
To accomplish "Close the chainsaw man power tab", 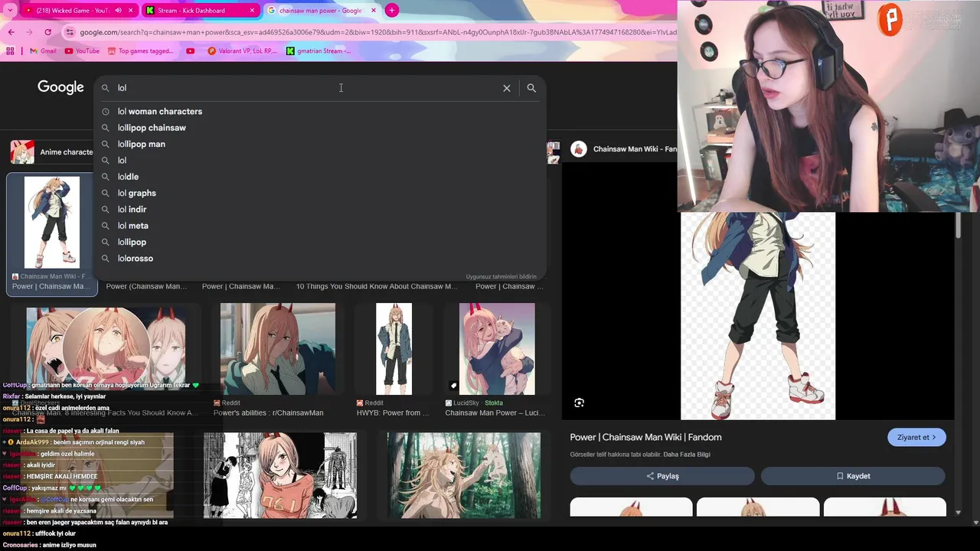I will [374, 11].
